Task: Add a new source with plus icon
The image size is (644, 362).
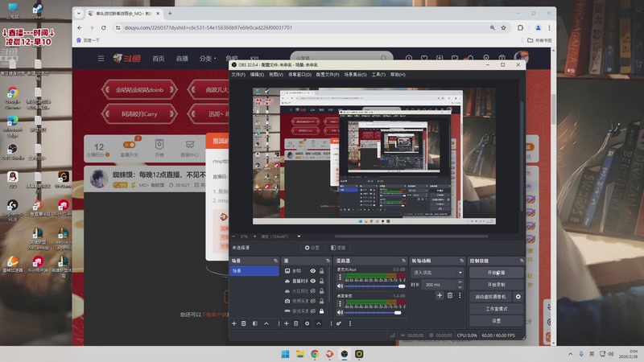Action: click(x=287, y=323)
